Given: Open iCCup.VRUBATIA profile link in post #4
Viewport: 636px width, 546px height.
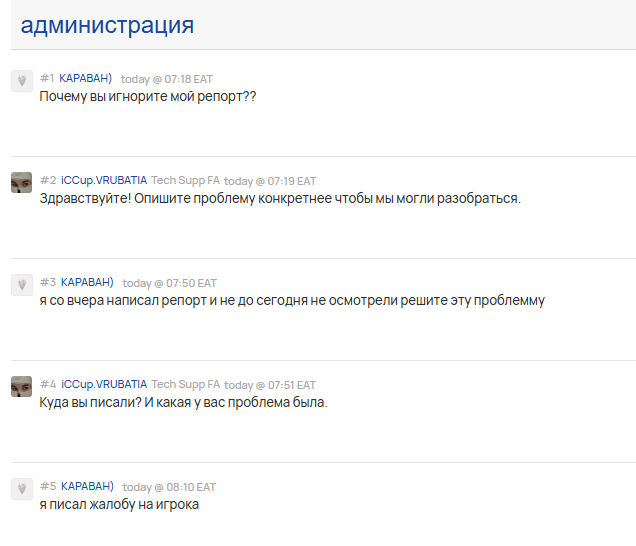Looking at the screenshot, I should [x=104, y=384].
